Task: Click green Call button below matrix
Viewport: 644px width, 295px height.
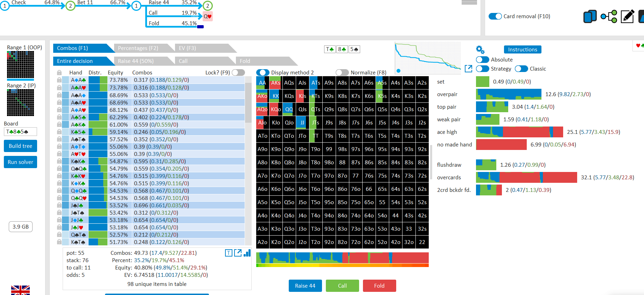Action: pos(342,286)
